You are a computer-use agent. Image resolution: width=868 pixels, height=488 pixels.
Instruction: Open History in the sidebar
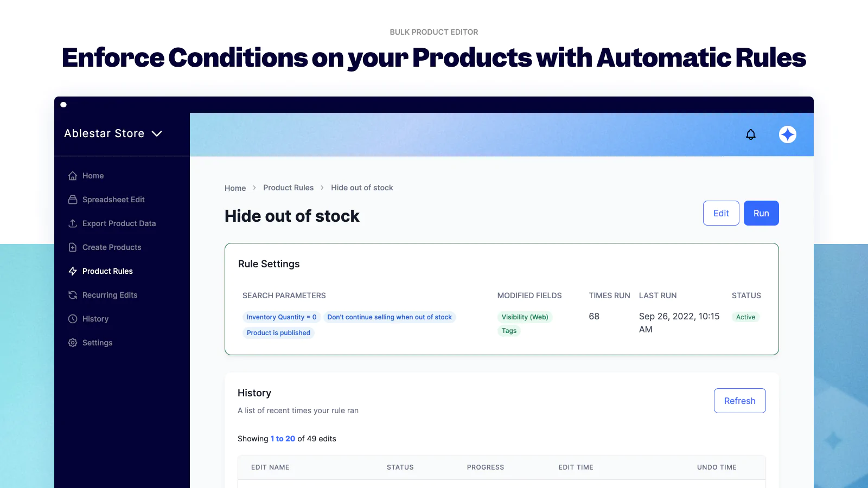pos(95,319)
